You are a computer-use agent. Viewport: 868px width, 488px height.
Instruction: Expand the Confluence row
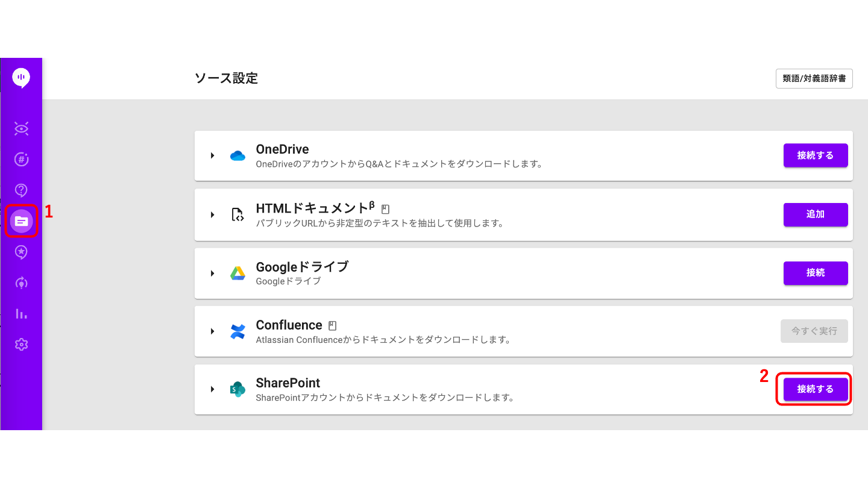(x=212, y=331)
